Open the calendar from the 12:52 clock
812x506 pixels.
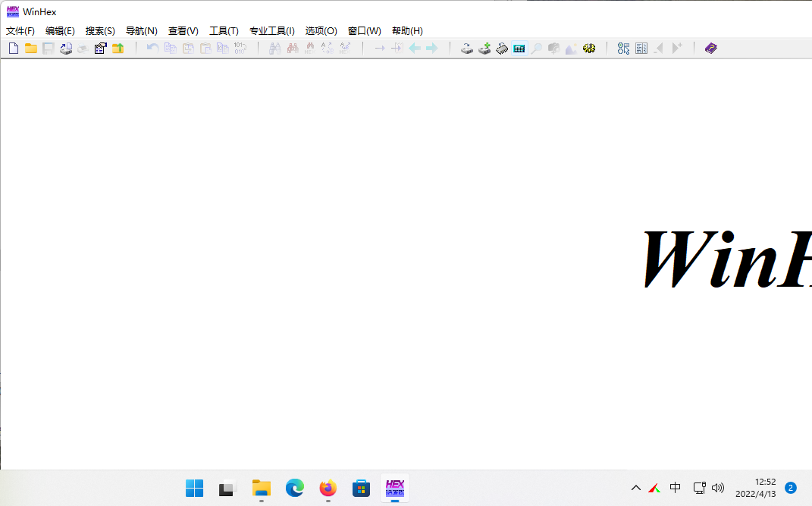(756, 488)
